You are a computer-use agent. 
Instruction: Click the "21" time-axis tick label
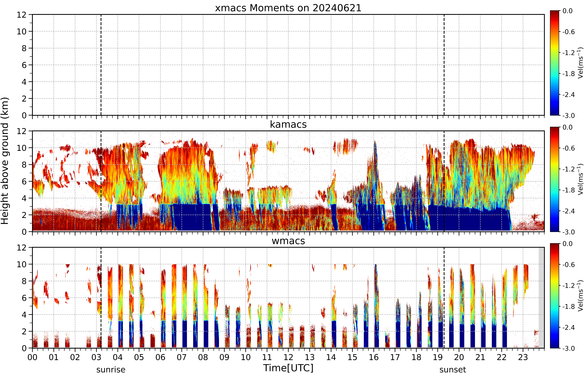480,357
